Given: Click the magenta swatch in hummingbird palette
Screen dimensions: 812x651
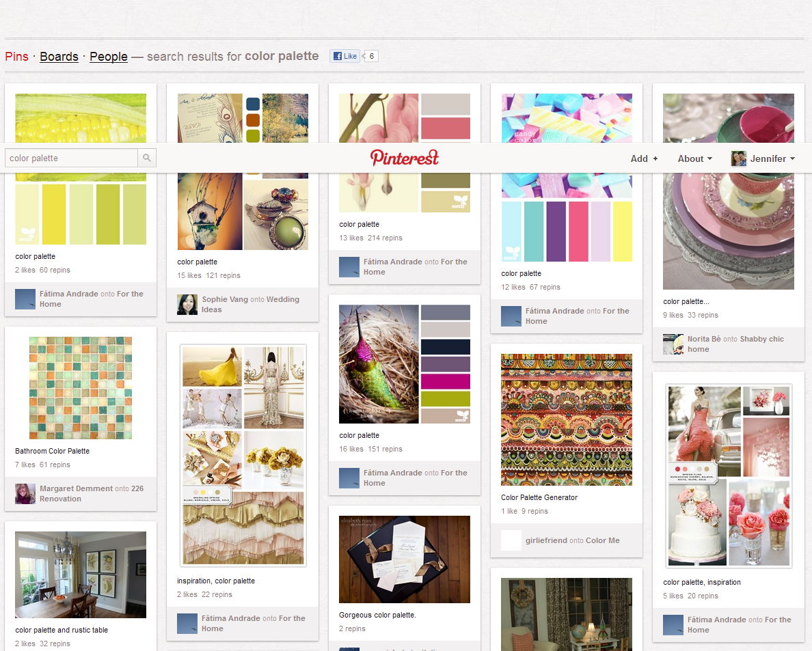Looking at the screenshot, I should point(446,381).
